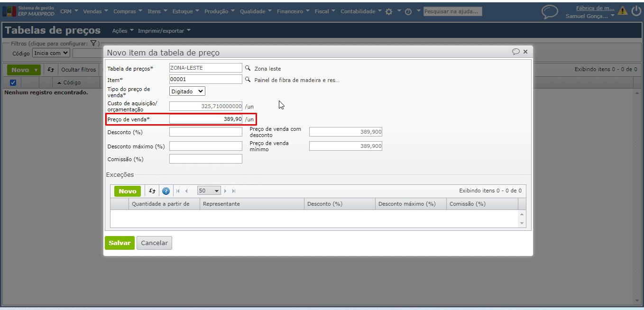This screenshot has height=310, width=644.
Task: Open the settings gear icon
Action: (x=389, y=12)
